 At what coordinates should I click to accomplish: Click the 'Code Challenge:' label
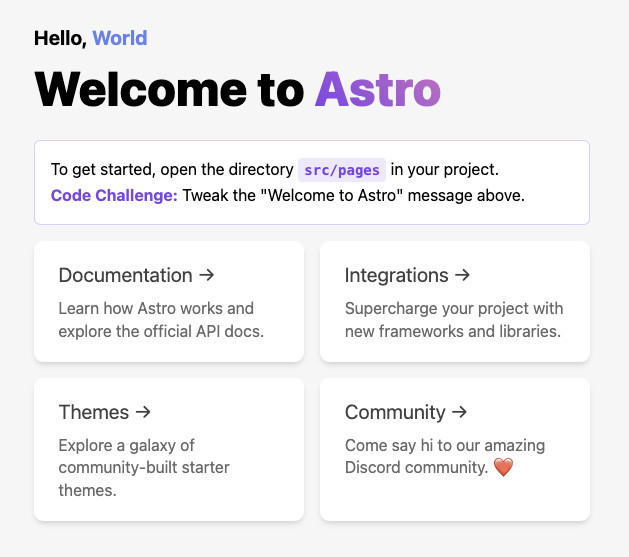click(114, 196)
